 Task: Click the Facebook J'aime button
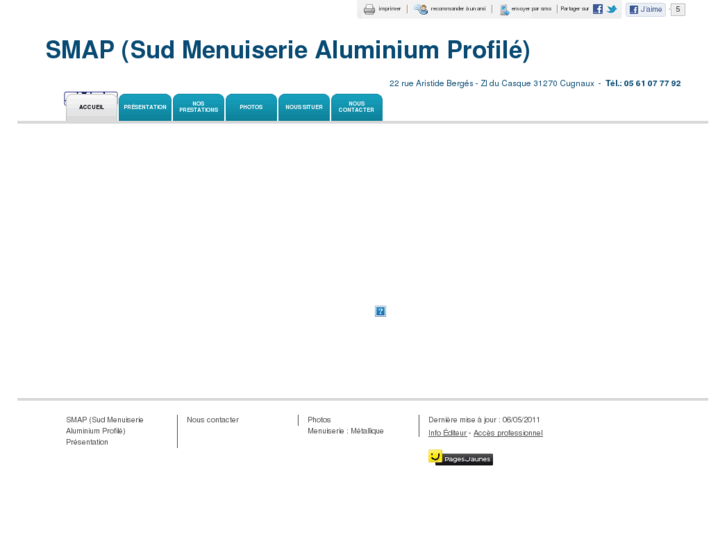[x=645, y=9]
